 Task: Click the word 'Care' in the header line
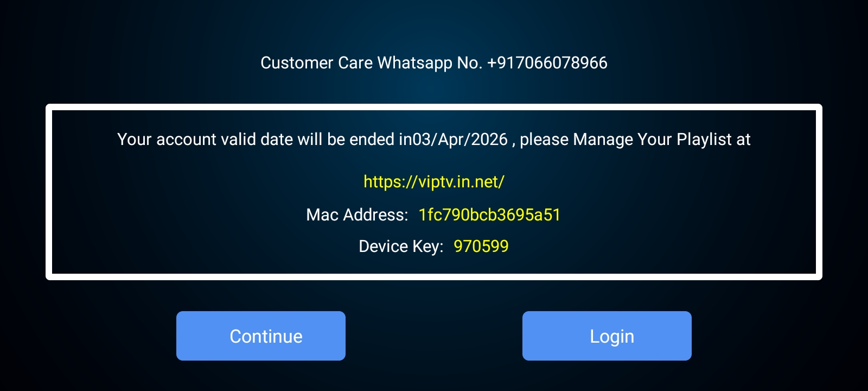point(355,63)
